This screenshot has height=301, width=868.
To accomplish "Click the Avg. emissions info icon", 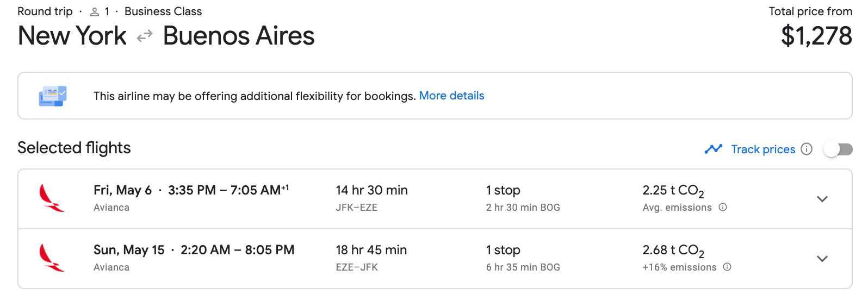I will point(723,207).
